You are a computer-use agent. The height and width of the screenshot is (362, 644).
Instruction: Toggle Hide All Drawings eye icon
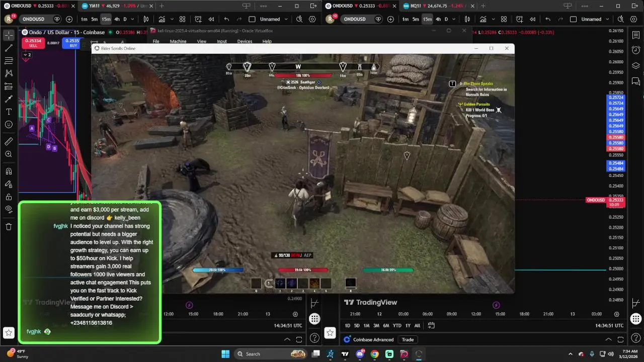[x=9, y=209]
